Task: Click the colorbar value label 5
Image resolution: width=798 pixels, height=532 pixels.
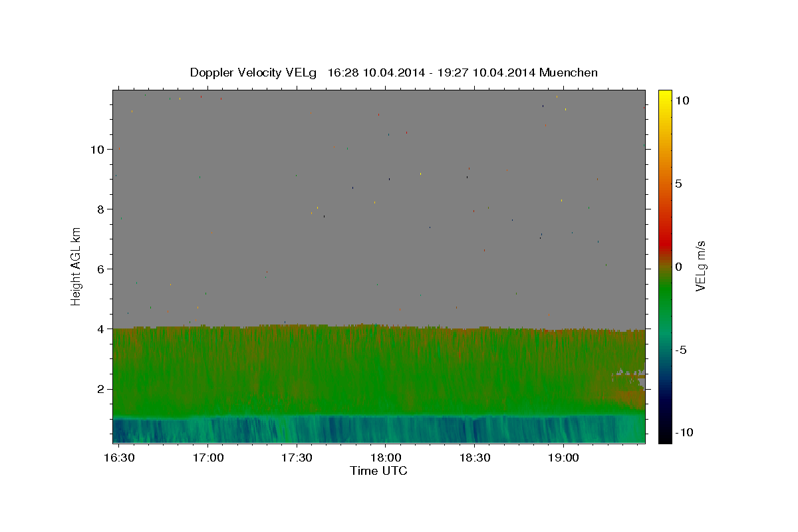Action: click(x=678, y=184)
